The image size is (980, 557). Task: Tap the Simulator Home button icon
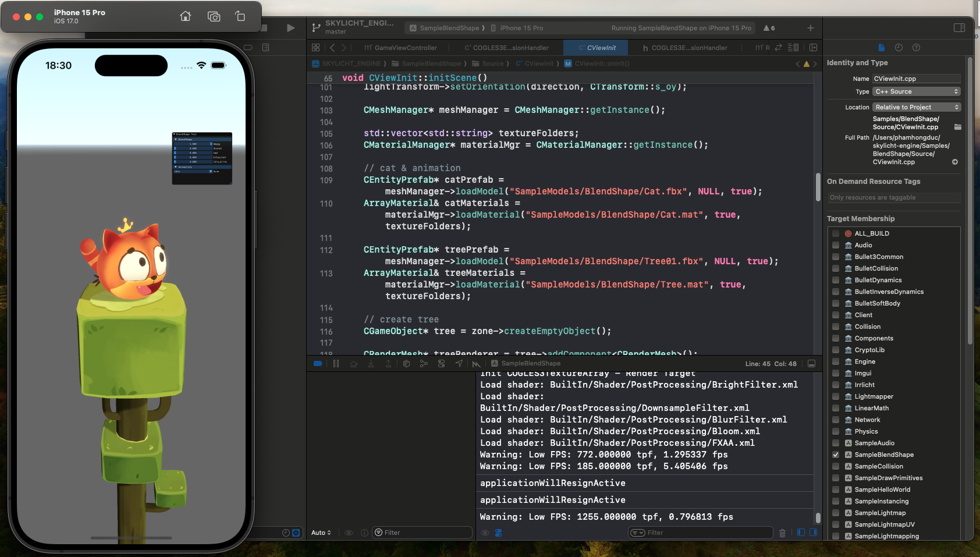click(185, 16)
